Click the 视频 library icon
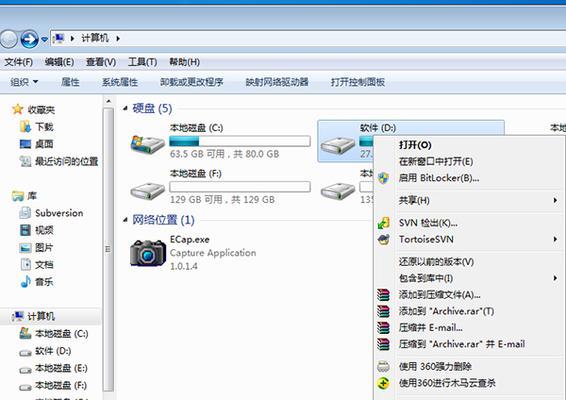Image resolution: width=566 pixels, height=400 pixels. [25, 230]
